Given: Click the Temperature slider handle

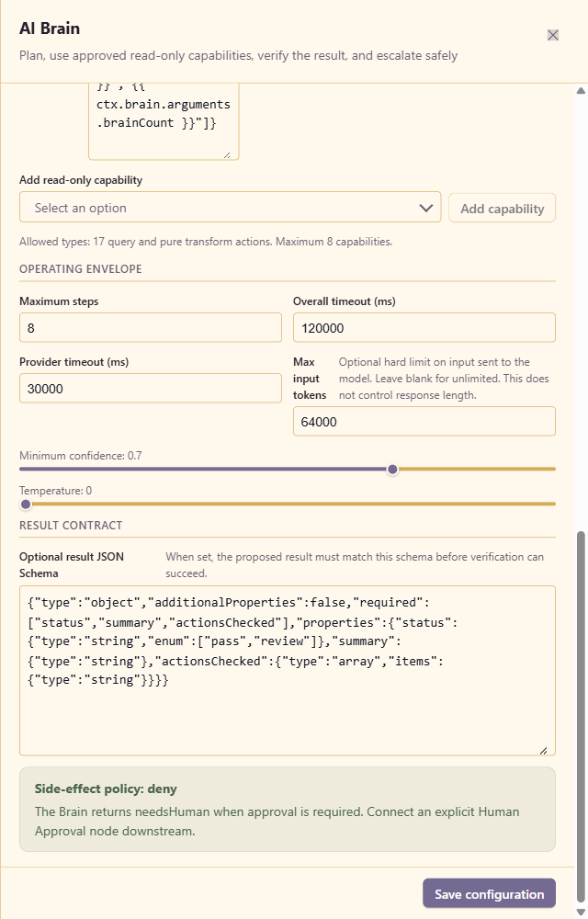Looking at the screenshot, I should [26, 504].
